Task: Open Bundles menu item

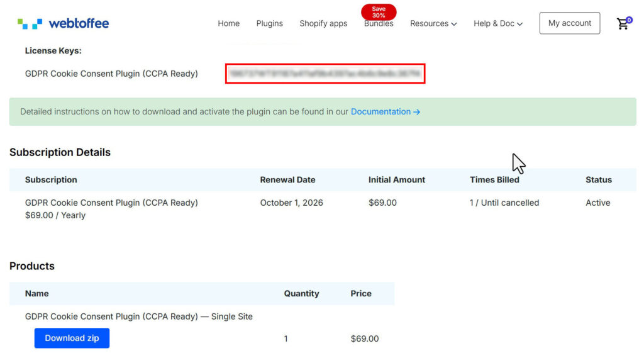Action: pyautogui.click(x=379, y=24)
